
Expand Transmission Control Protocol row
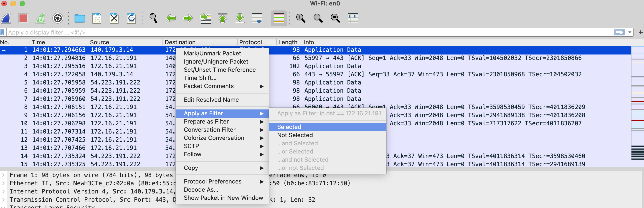point(3,200)
